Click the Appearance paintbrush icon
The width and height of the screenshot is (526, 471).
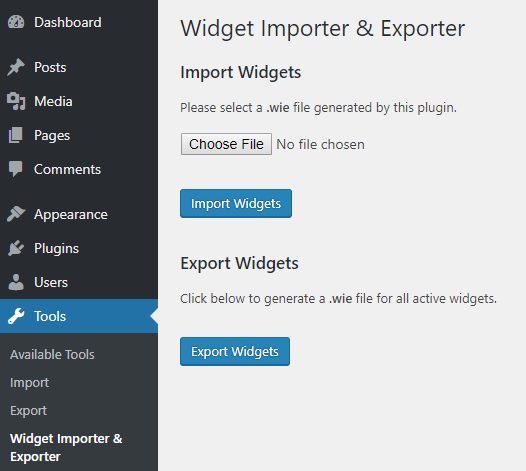[x=16, y=214]
